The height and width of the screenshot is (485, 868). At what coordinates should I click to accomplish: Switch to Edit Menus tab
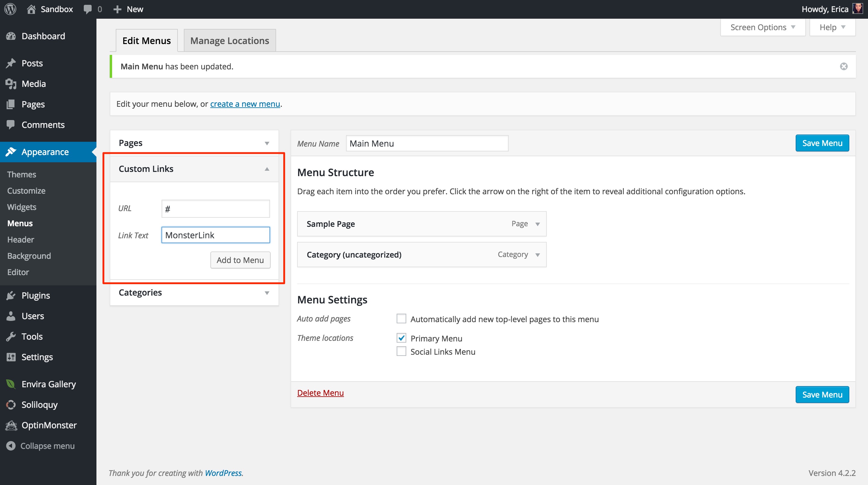146,40
